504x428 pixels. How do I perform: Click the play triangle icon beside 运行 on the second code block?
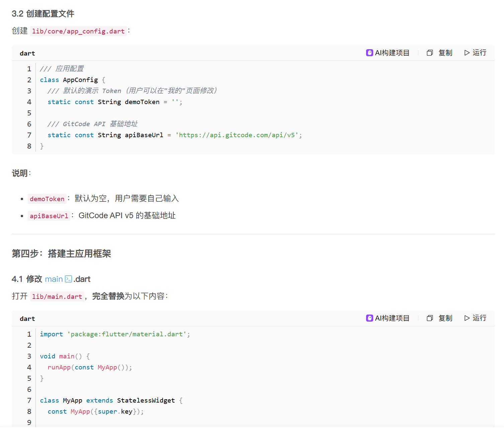coord(467,318)
